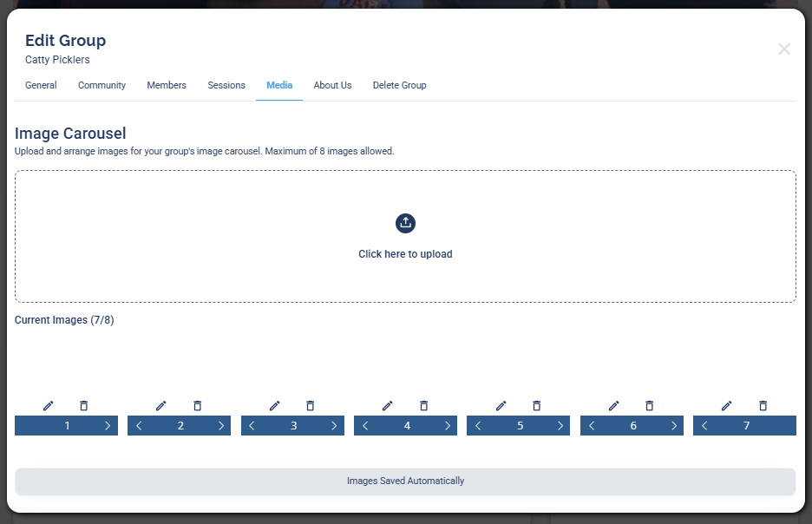Open the Delete Group tab
This screenshot has width=812, height=524.
pos(399,85)
